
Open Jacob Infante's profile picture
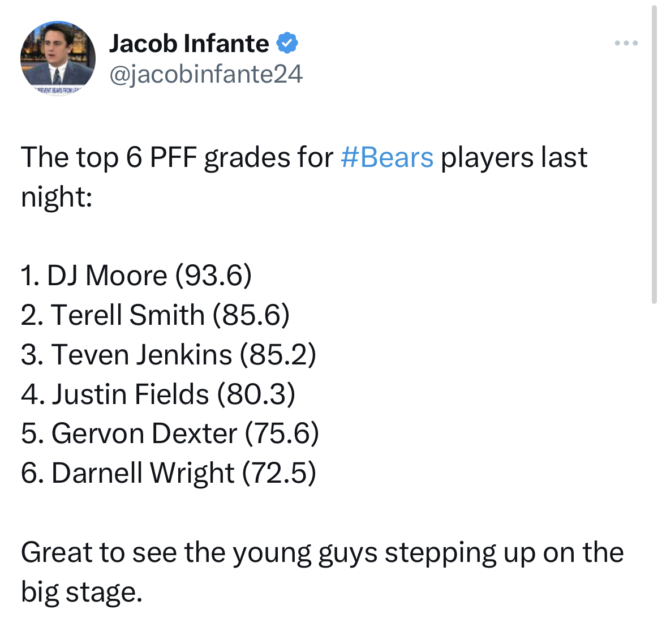point(58,58)
